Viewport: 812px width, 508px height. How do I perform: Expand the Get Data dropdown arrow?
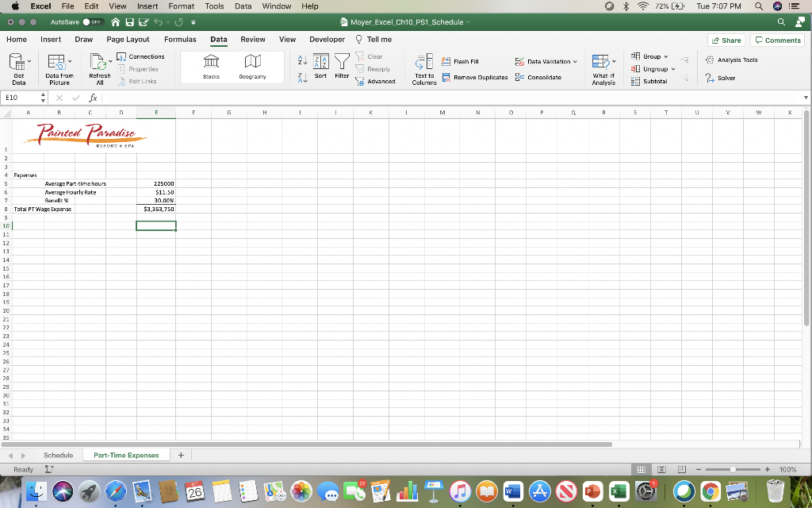(x=29, y=61)
